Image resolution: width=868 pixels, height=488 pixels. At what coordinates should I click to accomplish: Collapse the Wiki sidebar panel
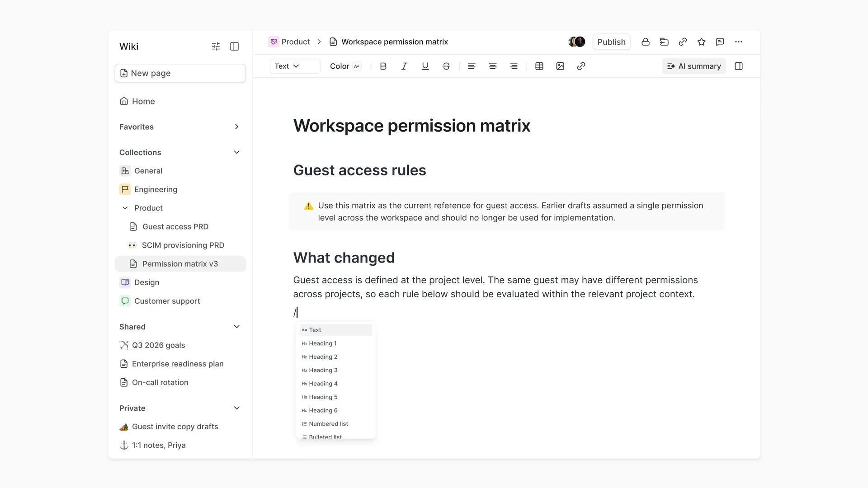coord(234,47)
